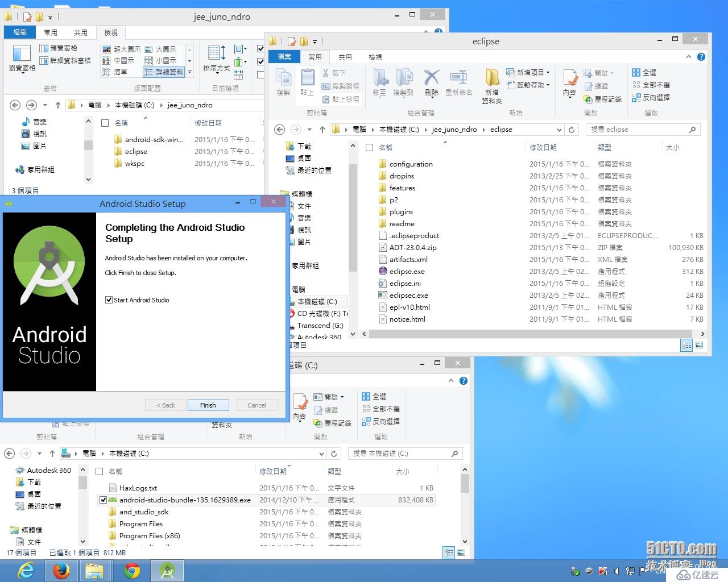The image size is (728, 582).
Task: Open Firefox from the taskbar
Action: coord(61,570)
